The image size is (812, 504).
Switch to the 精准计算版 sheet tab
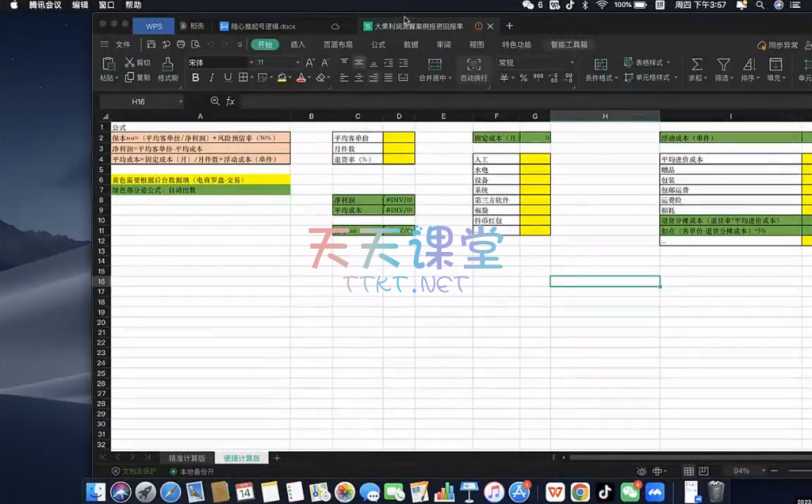click(186, 458)
